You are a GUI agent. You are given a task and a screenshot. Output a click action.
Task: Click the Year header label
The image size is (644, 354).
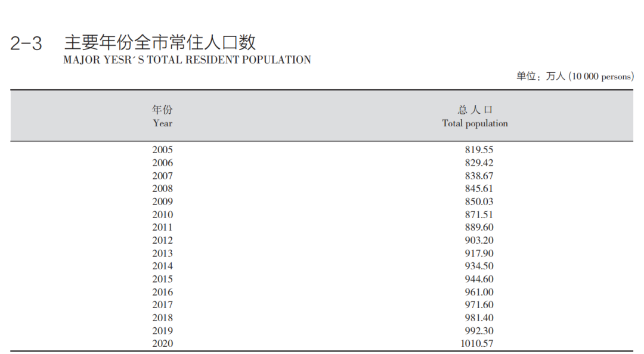(163, 123)
